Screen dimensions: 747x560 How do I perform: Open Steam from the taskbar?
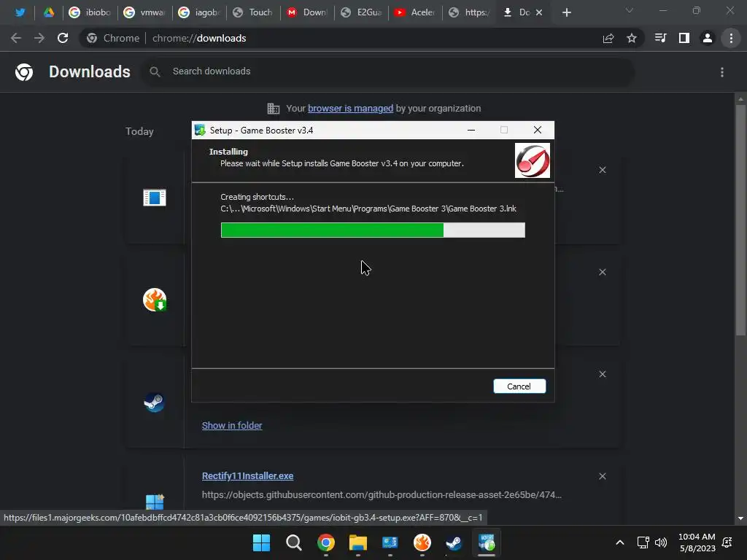pos(454,542)
